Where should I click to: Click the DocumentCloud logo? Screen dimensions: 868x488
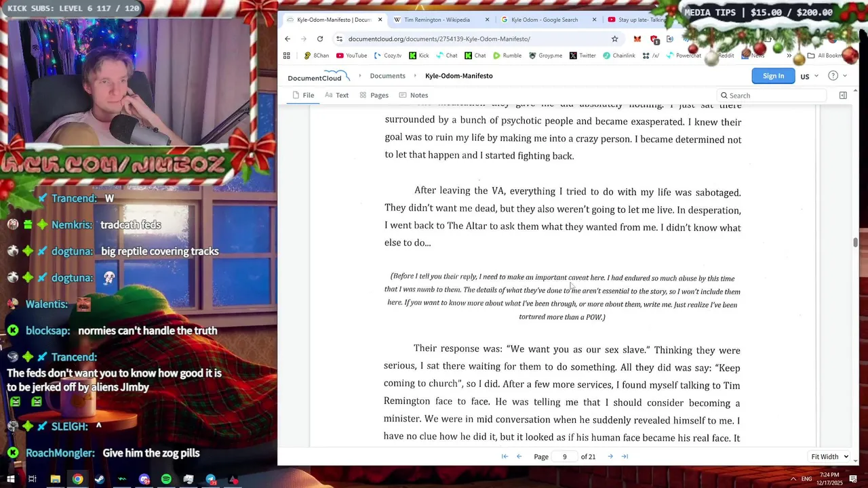click(318, 76)
